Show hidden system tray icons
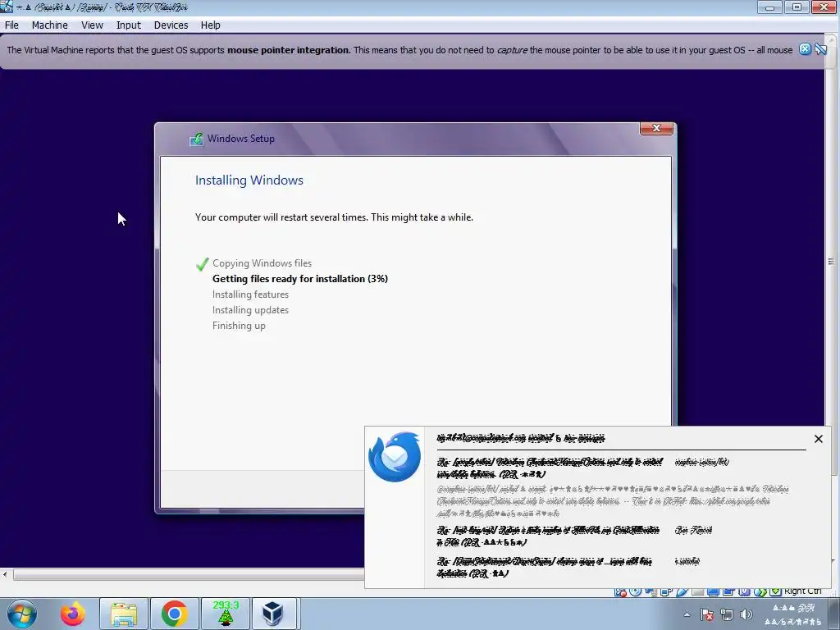Viewport: 840px width, 630px height. click(x=687, y=615)
